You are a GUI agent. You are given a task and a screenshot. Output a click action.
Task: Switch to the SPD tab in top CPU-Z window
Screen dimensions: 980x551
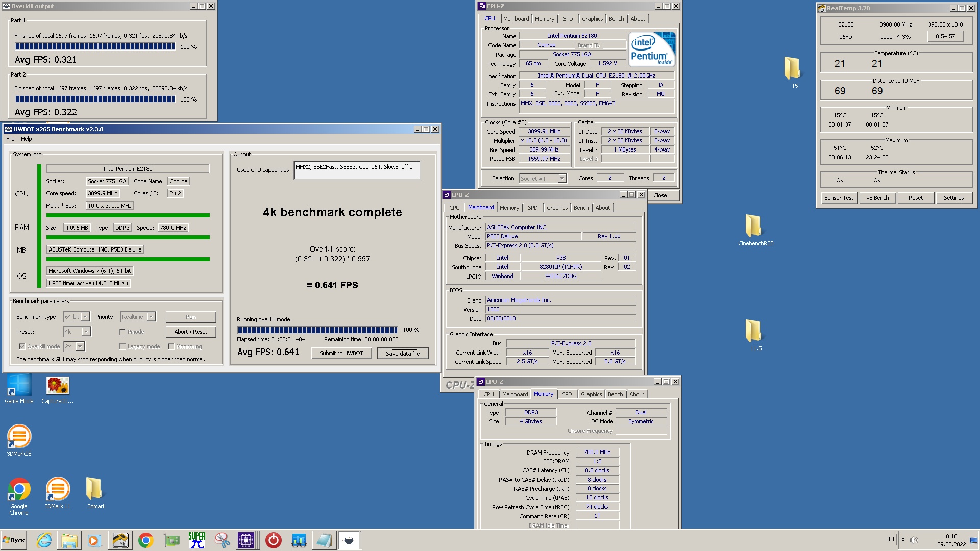click(x=568, y=19)
